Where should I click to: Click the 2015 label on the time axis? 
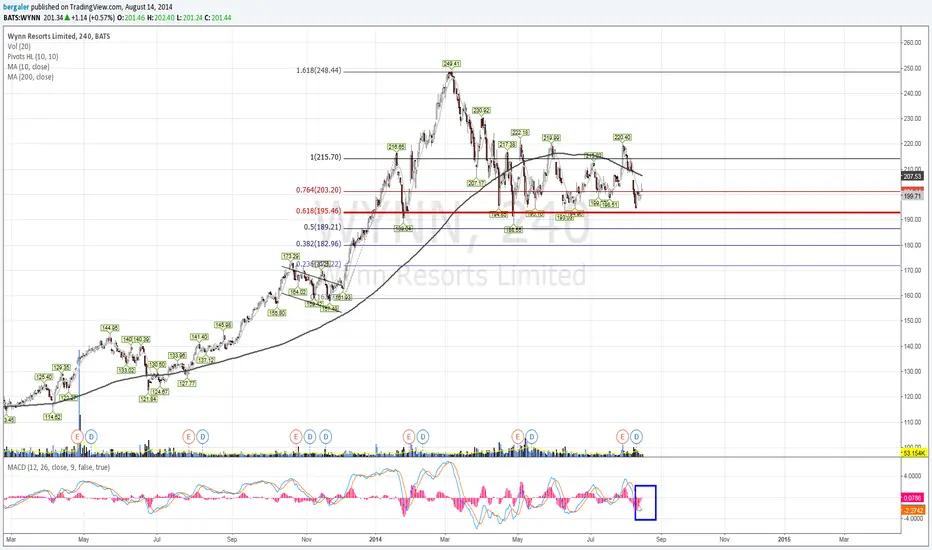[784, 539]
